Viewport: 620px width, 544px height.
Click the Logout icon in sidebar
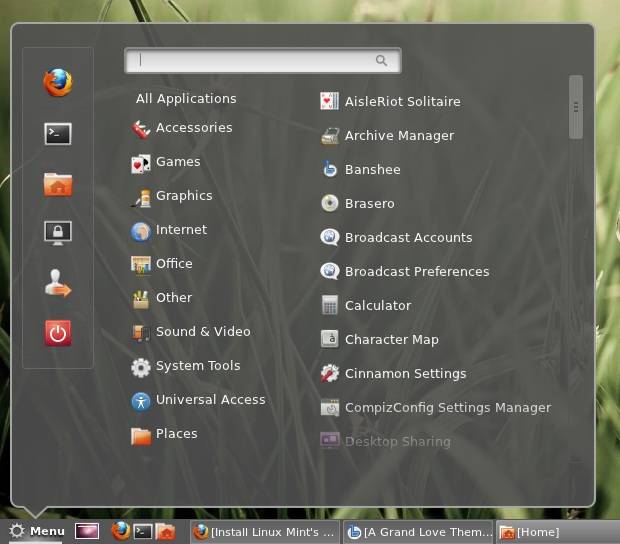[58, 284]
